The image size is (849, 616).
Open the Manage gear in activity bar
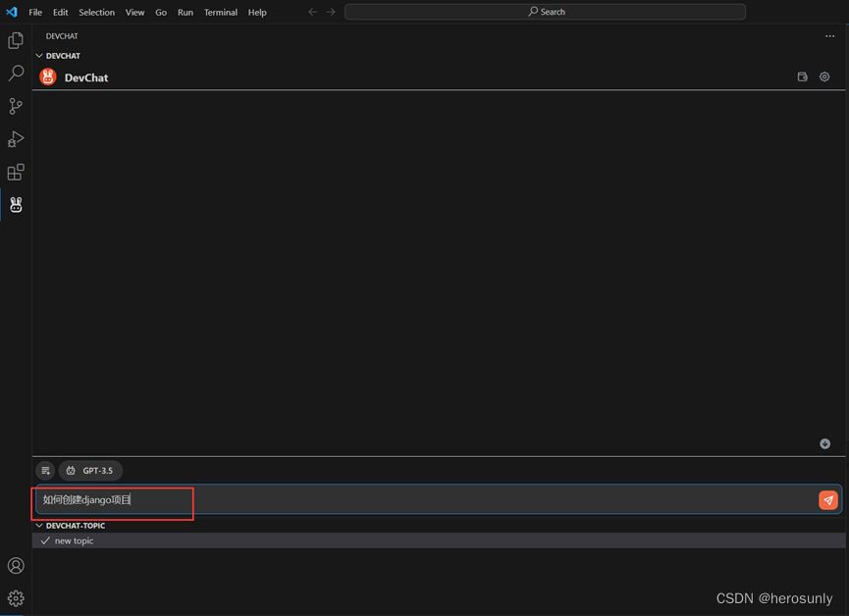(x=16, y=598)
